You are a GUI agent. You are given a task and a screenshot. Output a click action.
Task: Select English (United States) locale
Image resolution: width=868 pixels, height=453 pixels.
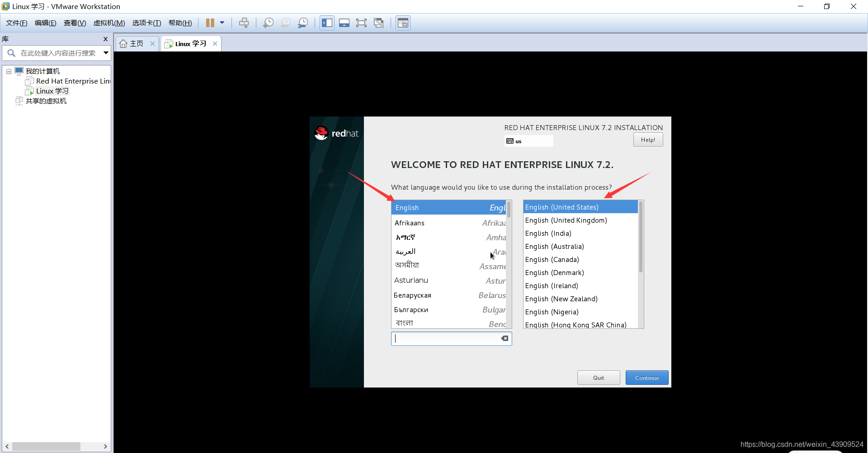click(x=580, y=207)
